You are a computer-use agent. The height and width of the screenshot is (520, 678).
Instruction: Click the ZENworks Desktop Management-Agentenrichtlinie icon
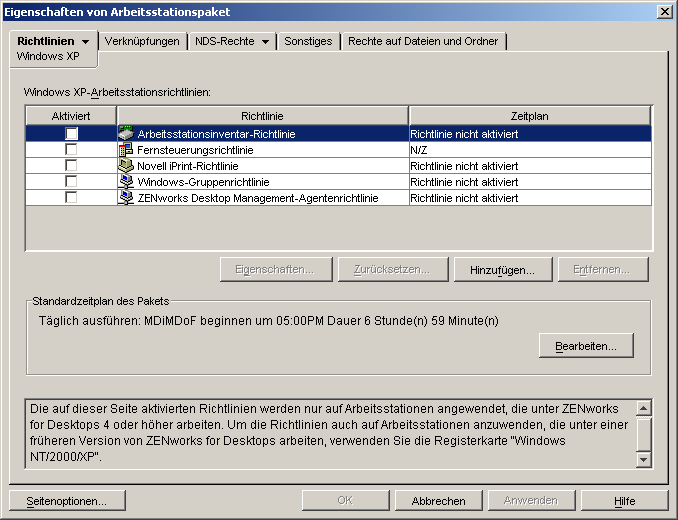126,198
